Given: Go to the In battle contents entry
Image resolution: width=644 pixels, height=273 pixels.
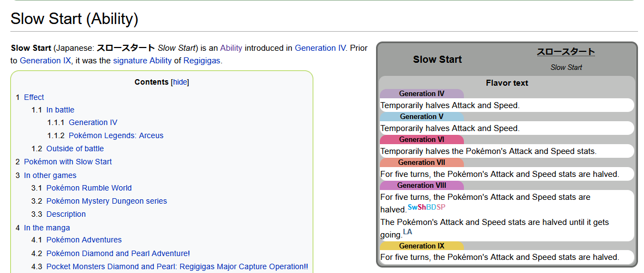Looking at the screenshot, I should 60,110.
